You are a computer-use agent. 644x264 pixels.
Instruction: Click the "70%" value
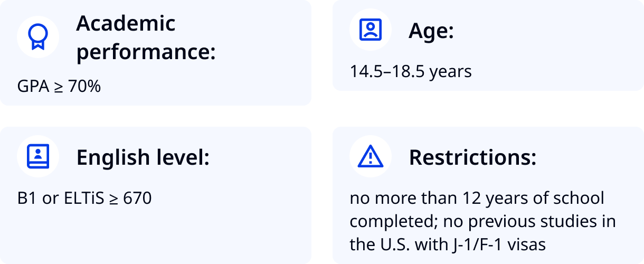(84, 86)
